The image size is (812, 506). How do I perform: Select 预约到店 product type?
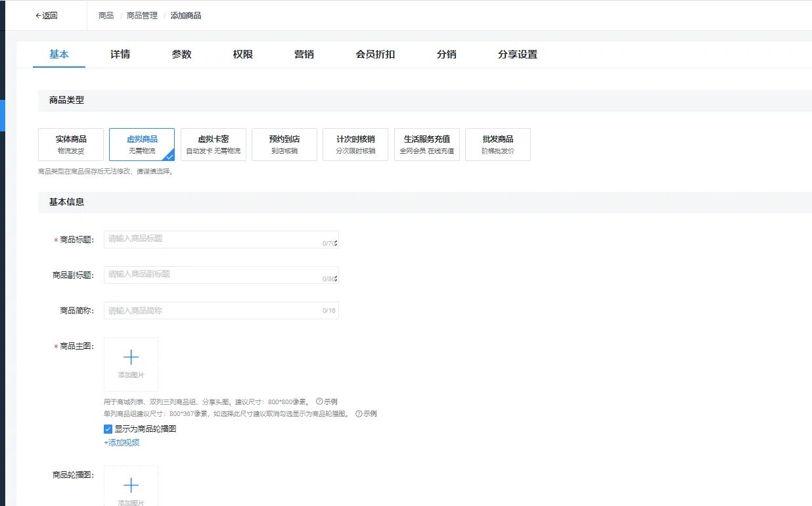(284, 145)
